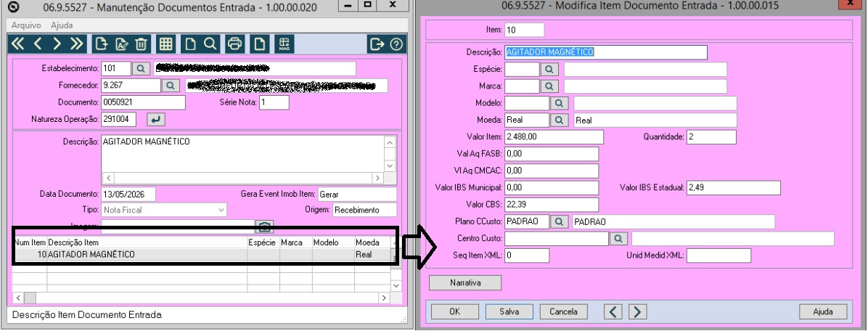Search Fornecedor with magnifier button
Viewport: 868px width, 331px height.
coord(171,85)
